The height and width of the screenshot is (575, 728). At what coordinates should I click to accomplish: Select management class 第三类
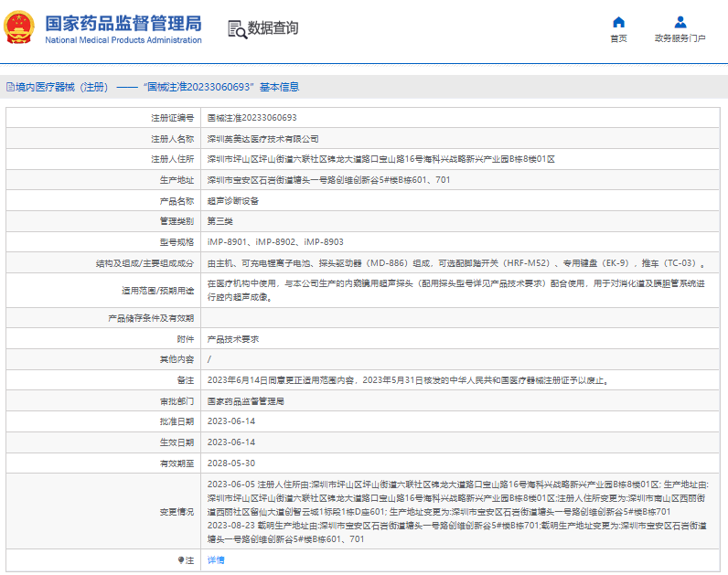coord(220,221)
